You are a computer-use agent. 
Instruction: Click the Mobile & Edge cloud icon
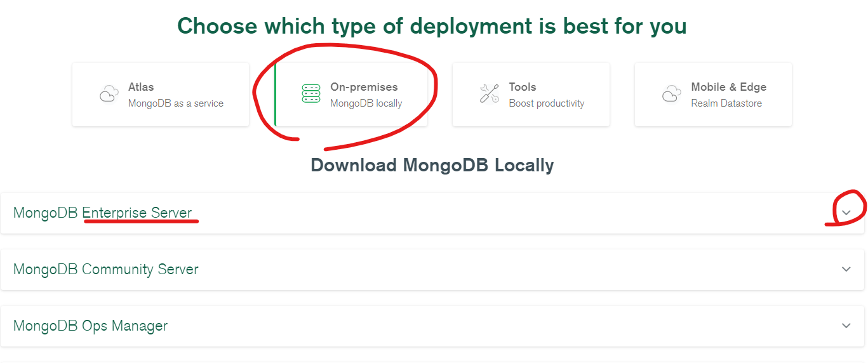[672, 94]
